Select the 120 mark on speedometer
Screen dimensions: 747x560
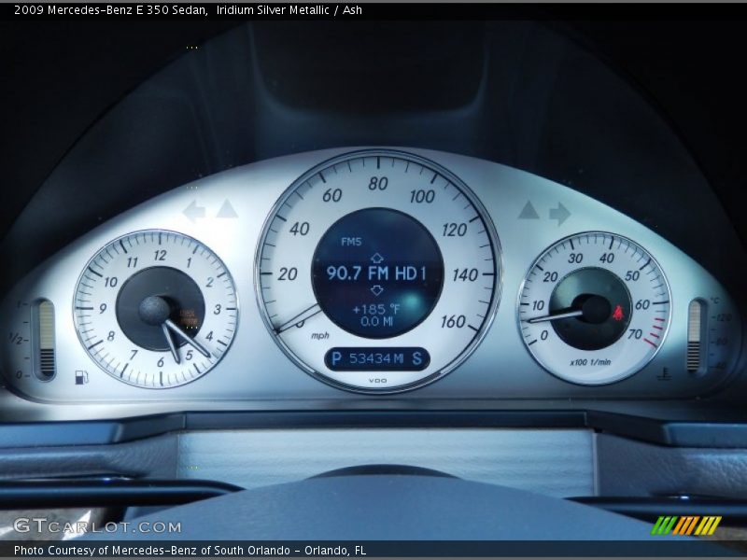pyautogui.click(x=454, y=231)
